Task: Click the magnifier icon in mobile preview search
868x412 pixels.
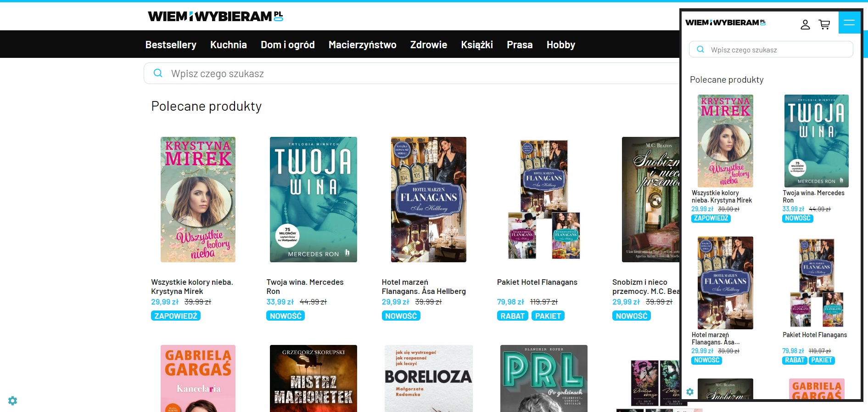Action: point(700,49)
